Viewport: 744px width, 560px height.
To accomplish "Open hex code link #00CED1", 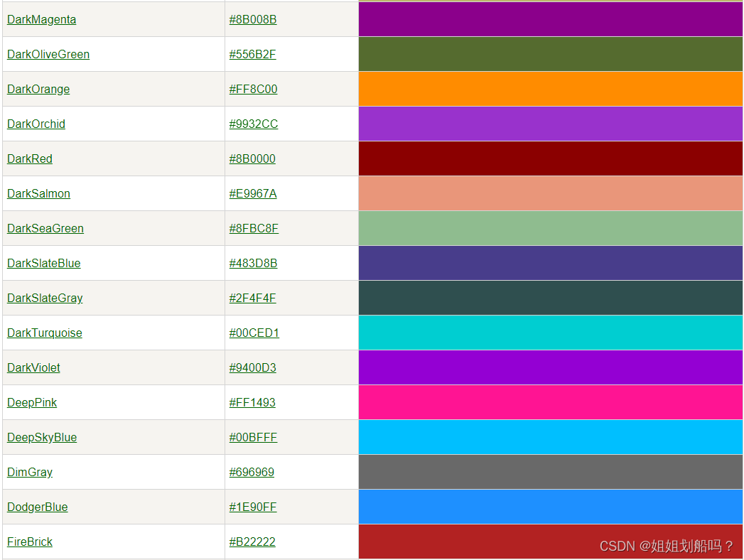I will tap(254, 333).
